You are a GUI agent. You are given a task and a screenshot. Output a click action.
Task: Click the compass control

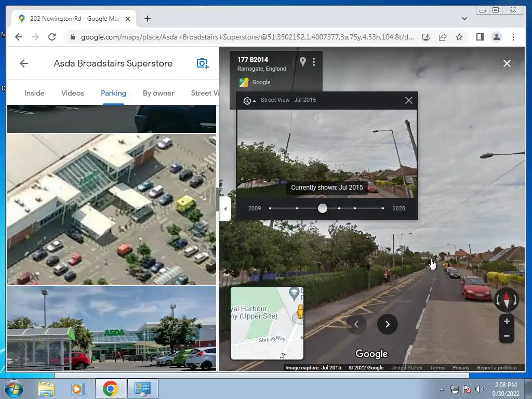tap(507, 300)
